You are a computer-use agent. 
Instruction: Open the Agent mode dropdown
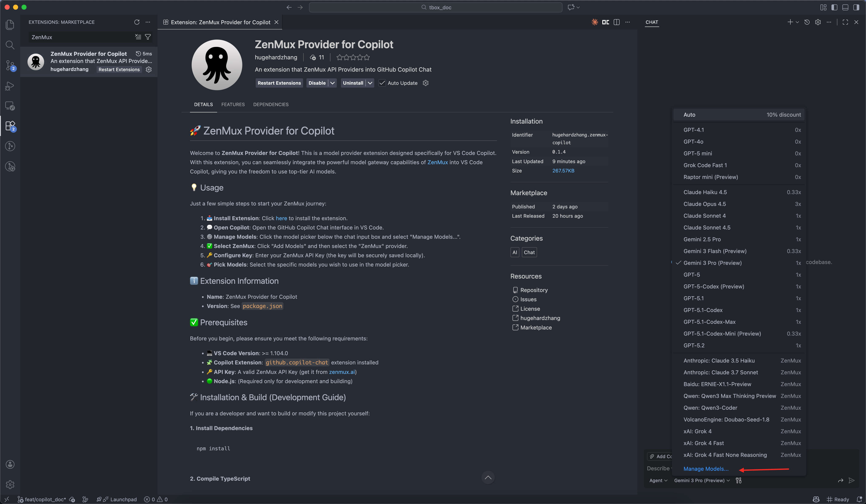click(x=658, y=480)
